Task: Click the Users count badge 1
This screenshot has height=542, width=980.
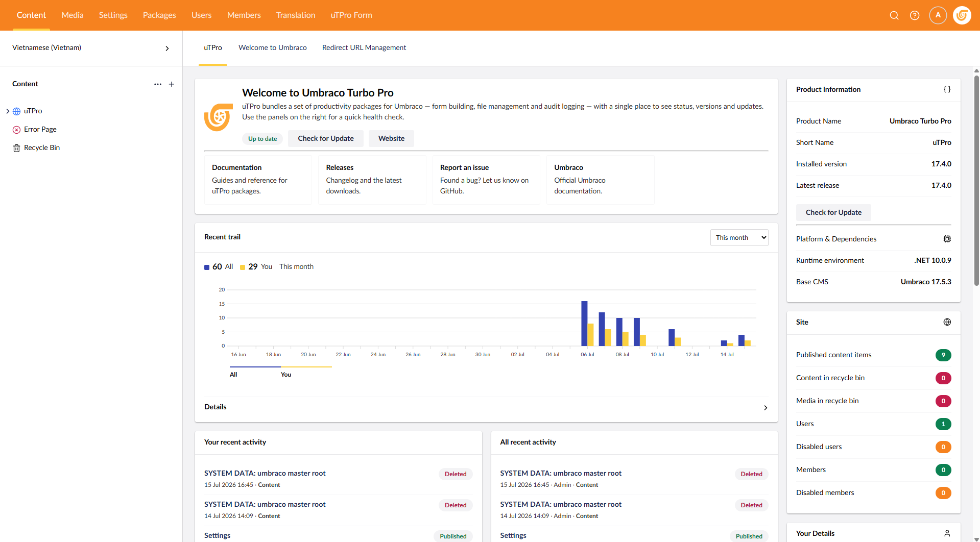Action: tap(943, 424)
